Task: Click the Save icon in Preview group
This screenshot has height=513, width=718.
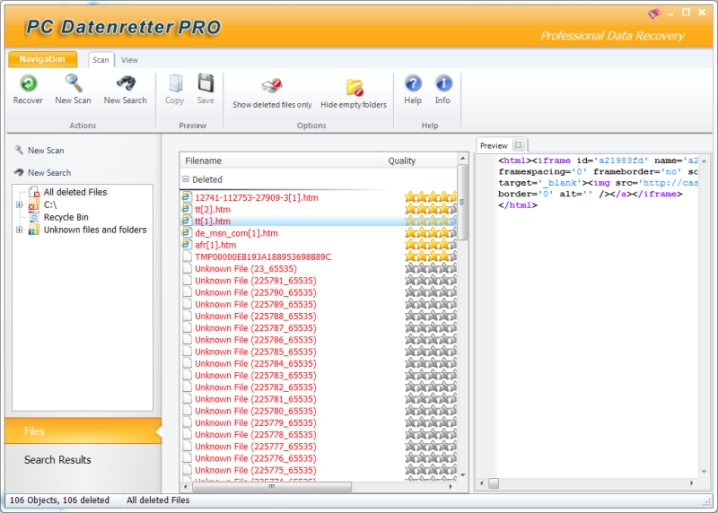Action: click(205, 87)
